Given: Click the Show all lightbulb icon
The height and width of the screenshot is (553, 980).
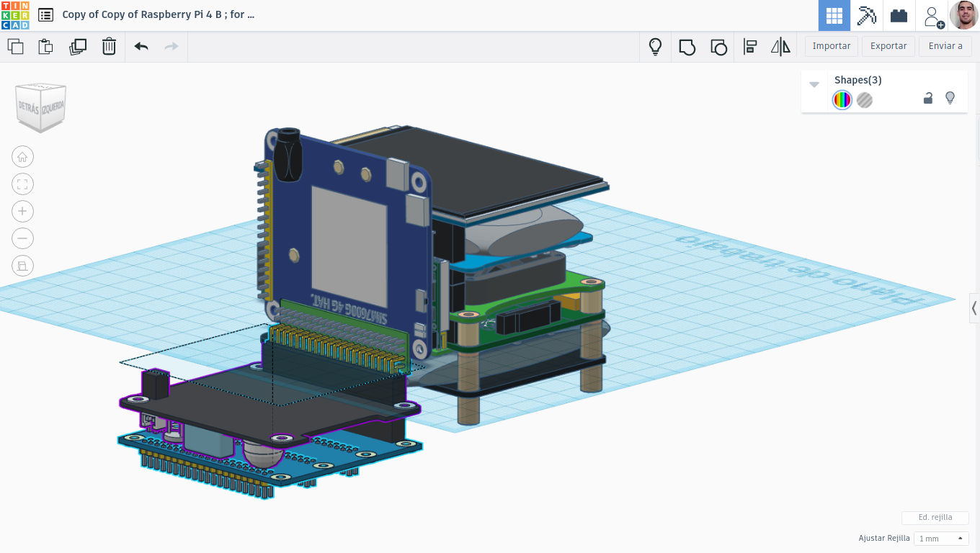Looking at the screenshot, I should (x=655, y=47).
